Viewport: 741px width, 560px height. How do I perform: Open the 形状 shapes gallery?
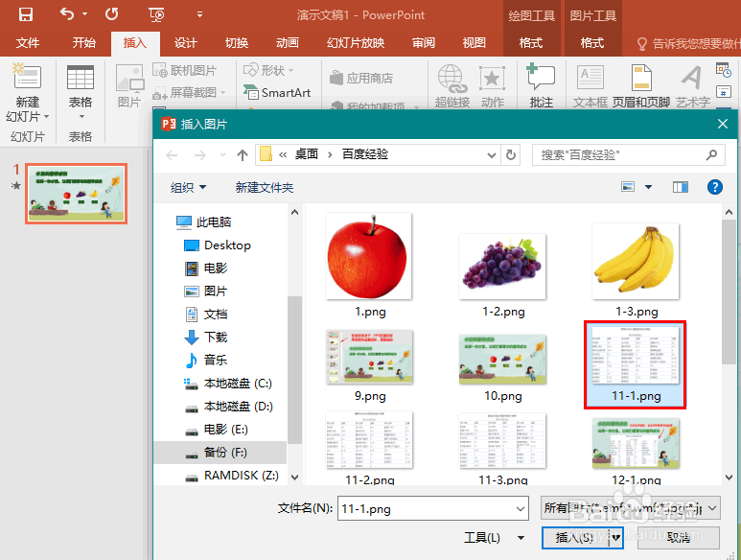[x=268, y=70]
